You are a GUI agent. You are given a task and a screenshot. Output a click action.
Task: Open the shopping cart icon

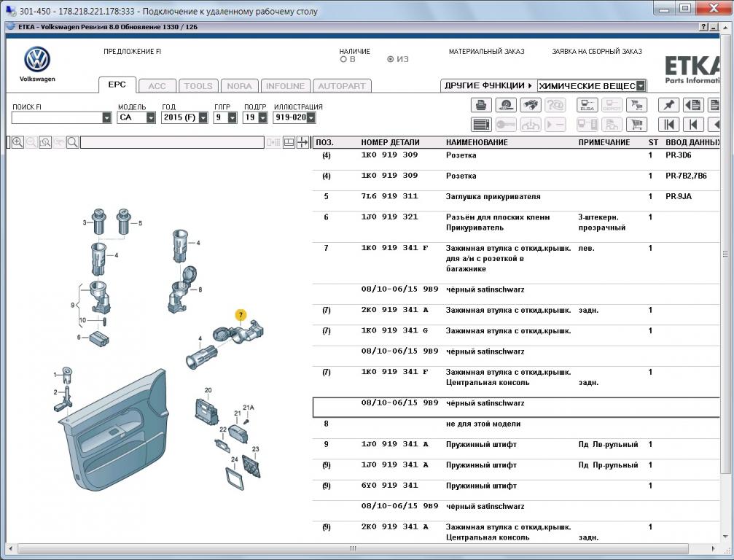[636, 125]
